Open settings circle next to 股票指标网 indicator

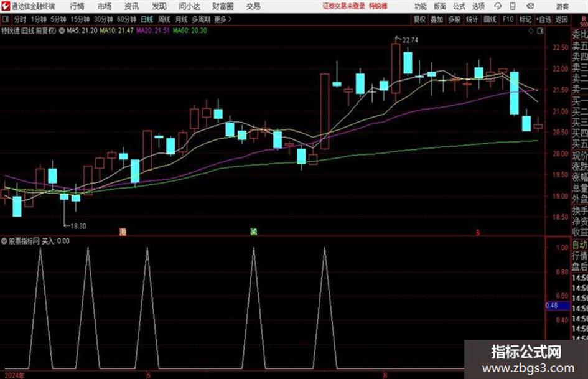pyautogui.click(x=4, y=241)
